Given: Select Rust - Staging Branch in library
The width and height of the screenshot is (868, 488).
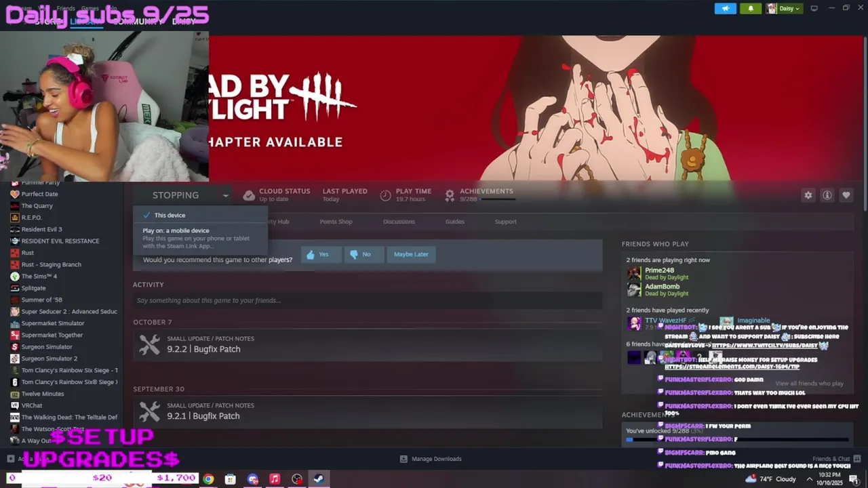Looking at the screenshot, I should pyautogui.click(x=51, y=264).
